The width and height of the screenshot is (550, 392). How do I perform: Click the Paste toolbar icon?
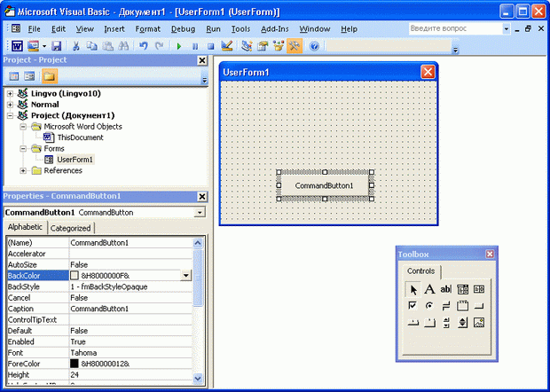point(107,46)
